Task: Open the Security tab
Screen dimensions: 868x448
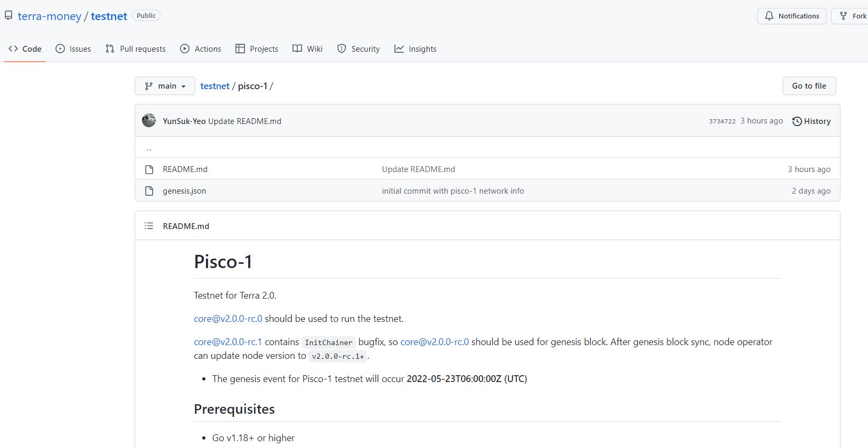Action: (x=358, y=49)
